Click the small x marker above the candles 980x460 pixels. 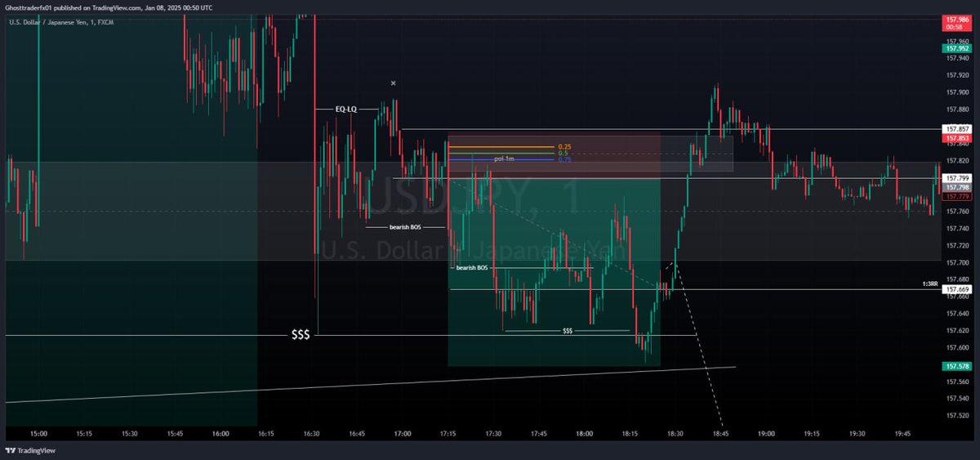pos(393,83)
